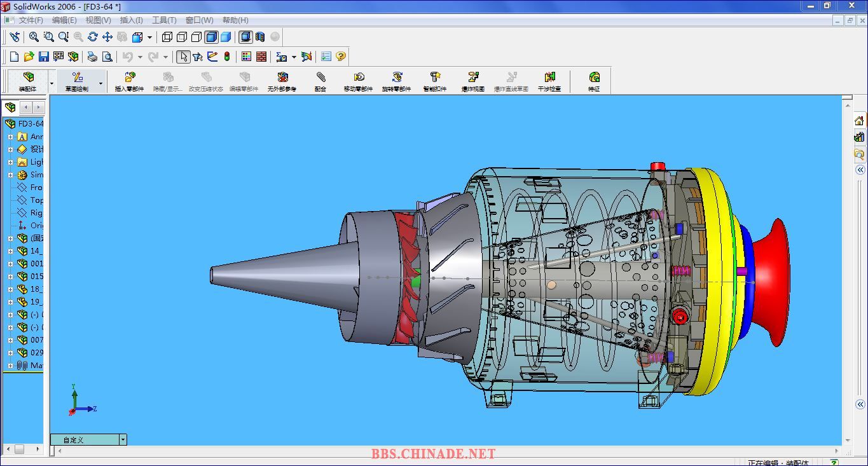Image resolution: width=868 pixels, height=466 pixels.
Task: Open dropdown arrow beside 草图绘制
Action: (100, 83)
